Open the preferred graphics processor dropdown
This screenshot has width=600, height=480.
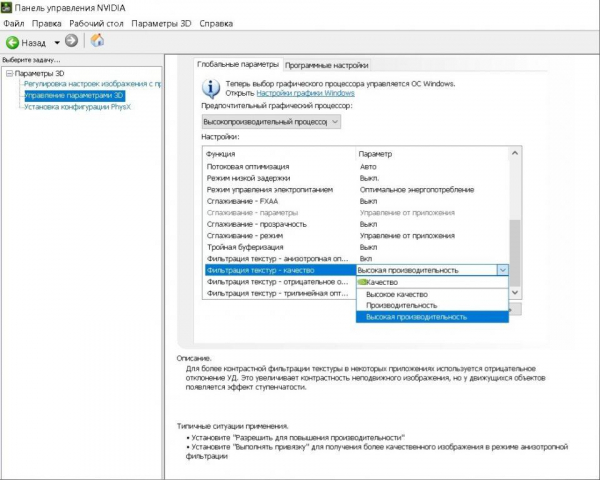click(x=271, y=122)
